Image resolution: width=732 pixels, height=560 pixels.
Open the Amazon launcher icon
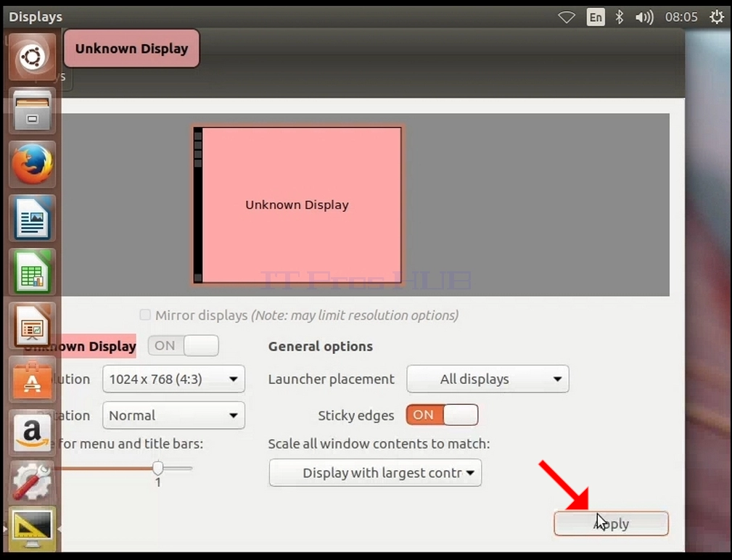(x=32, y=432)
